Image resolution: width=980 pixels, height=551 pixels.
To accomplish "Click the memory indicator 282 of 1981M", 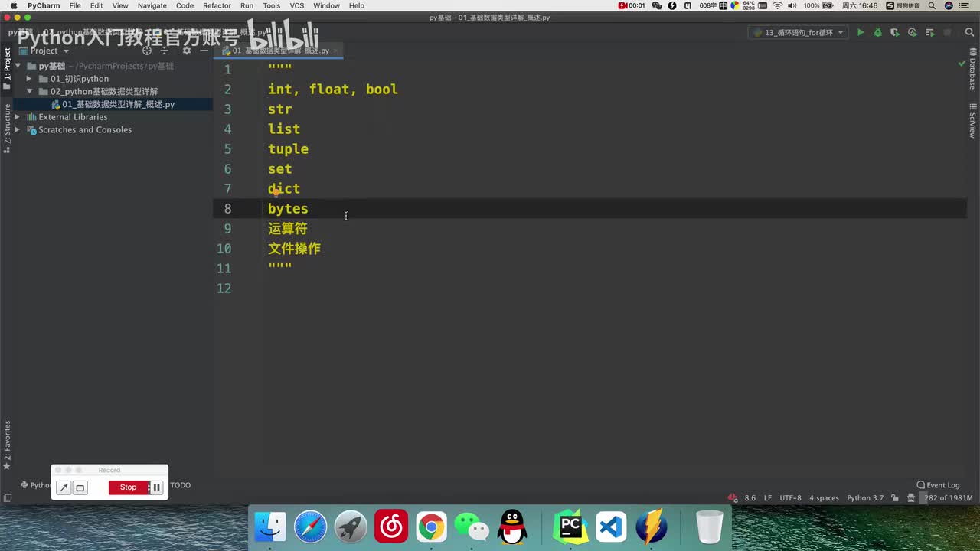I will 948,498.
